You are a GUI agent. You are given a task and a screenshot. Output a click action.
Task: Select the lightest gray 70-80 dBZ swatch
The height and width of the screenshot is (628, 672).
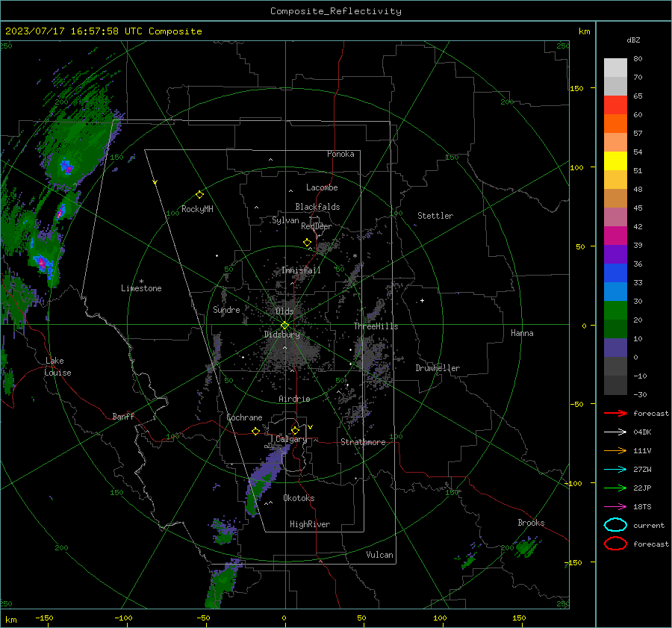tap(615, 68)
